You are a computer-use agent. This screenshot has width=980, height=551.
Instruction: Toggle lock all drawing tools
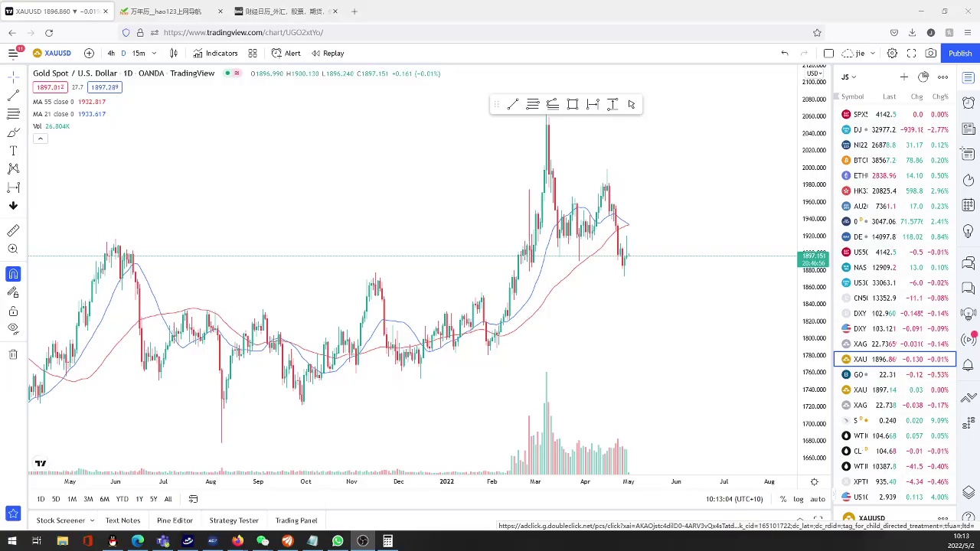pyautogui.click(x=13, y=311)
